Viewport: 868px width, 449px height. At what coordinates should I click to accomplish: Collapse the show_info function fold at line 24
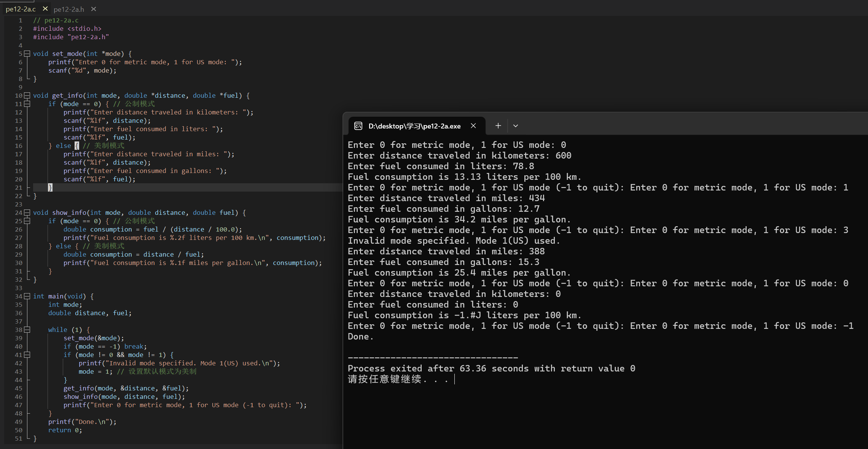[27, 213]
